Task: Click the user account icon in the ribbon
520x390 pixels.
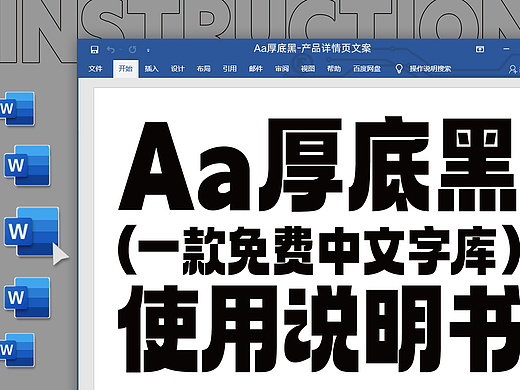Action: point(512,69)
